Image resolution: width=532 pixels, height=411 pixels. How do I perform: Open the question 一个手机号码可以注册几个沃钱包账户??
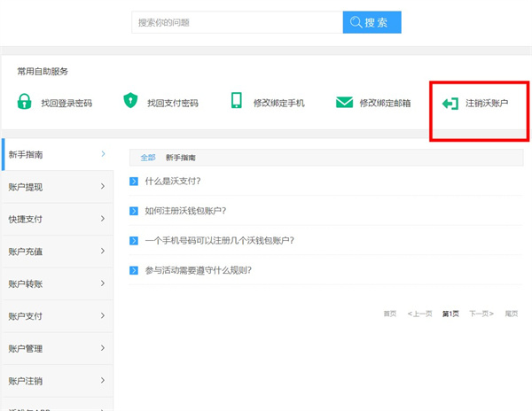[x=219, y=240]
